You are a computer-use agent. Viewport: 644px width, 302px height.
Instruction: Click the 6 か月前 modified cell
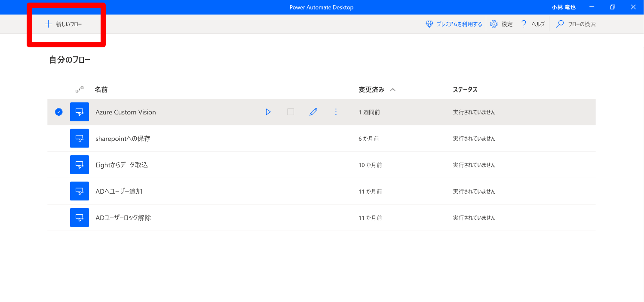coord(369,139)
